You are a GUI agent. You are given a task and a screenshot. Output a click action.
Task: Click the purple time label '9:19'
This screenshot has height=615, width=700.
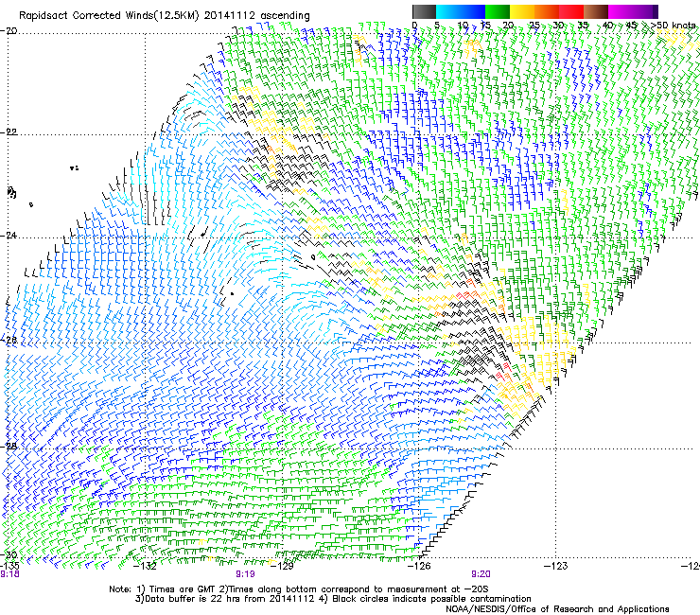coord(245,574)
